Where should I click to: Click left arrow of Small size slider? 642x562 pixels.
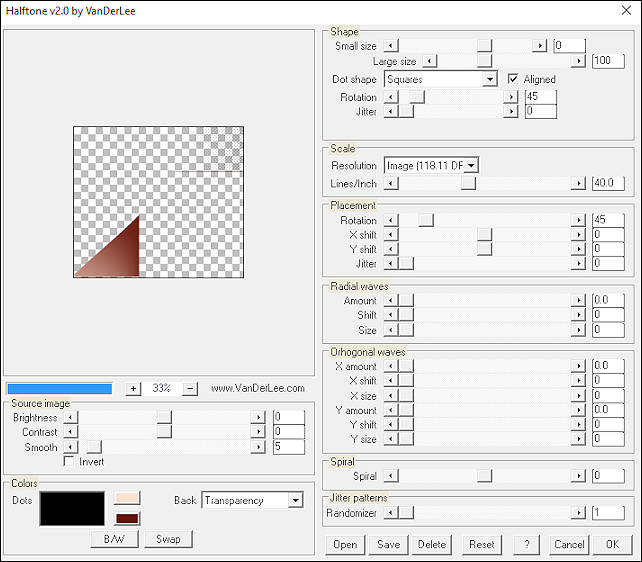click(x=391, y=45)
